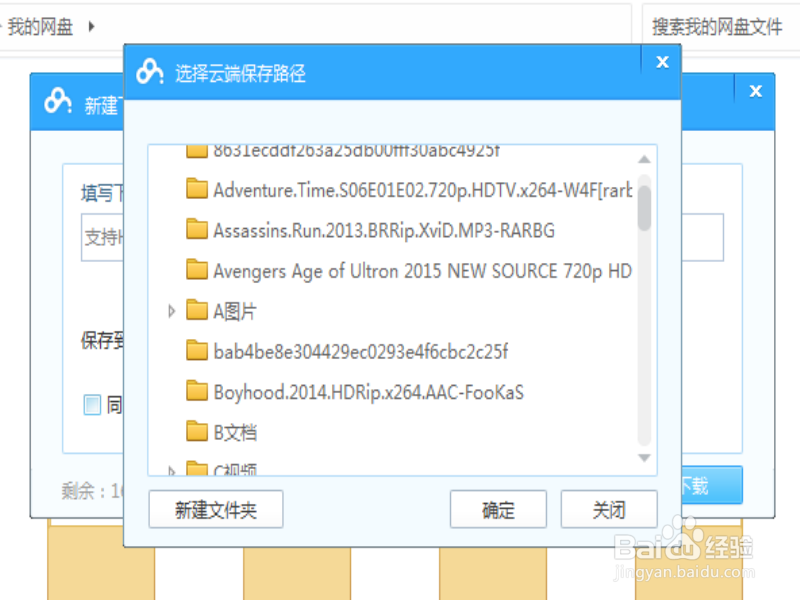
Task: Click the Baidu Netdisk logo on the 新建 dialog
Action: pos(57,100)
